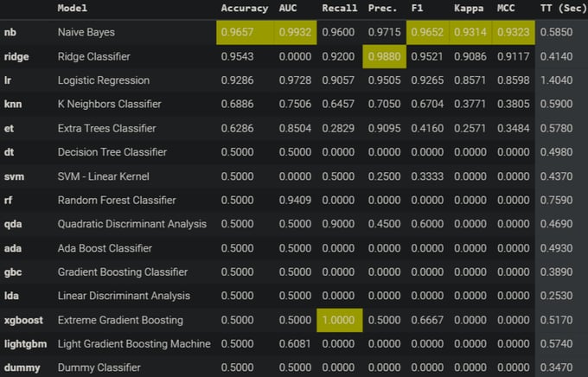
Task: Select the nb row index label
Action: click(x=10, y=32)
